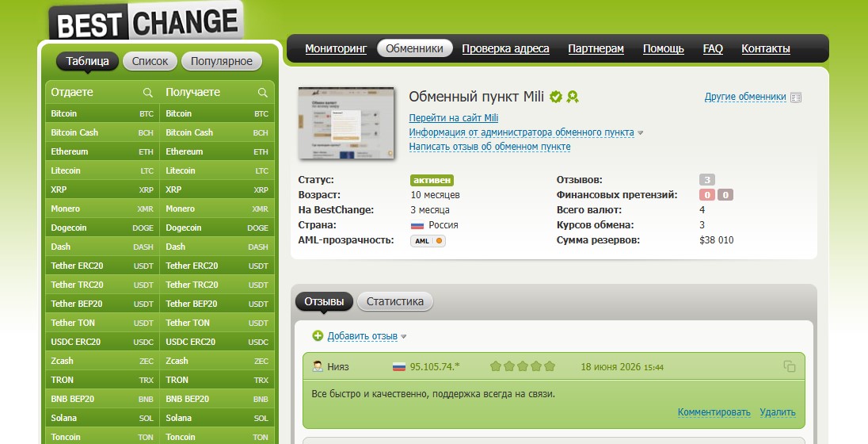868x444 pixels.
Task: Click the user avatar icon next to Нияз
Action: tap(318, 366)
